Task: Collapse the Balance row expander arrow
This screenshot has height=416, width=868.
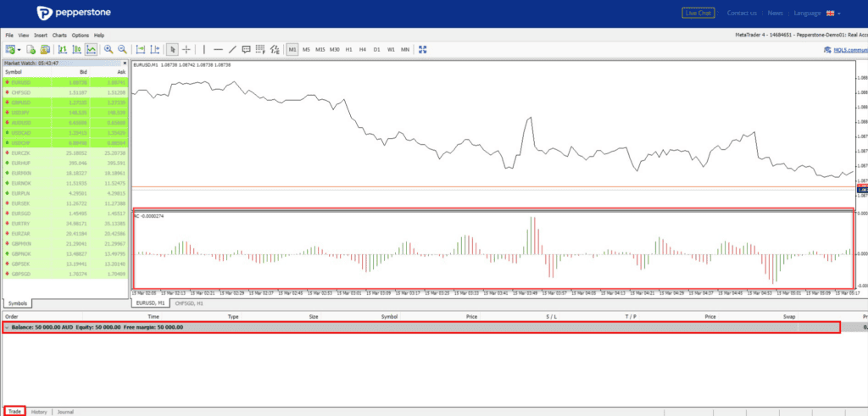Action: point(7,326)
